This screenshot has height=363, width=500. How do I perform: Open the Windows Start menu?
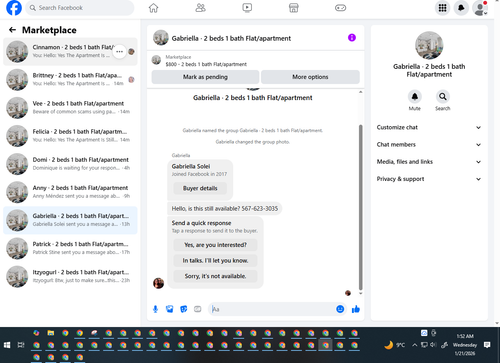coord(7,345)
